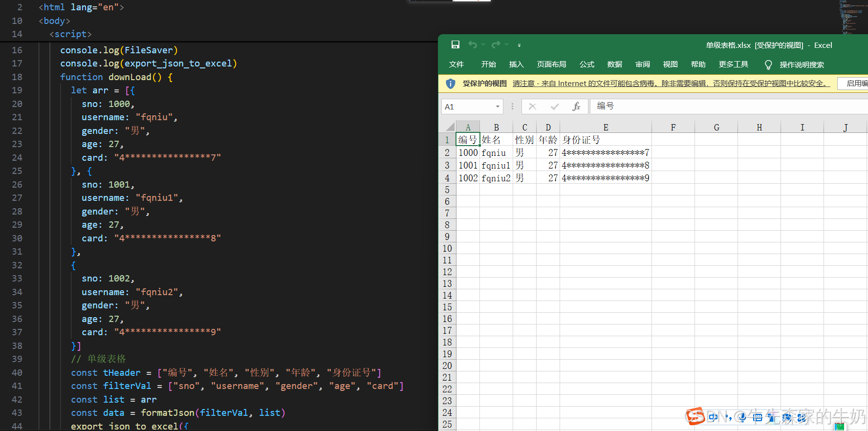Select the cell containing fqniu1
The image size is (868, 431).
[x=496, y=165]
